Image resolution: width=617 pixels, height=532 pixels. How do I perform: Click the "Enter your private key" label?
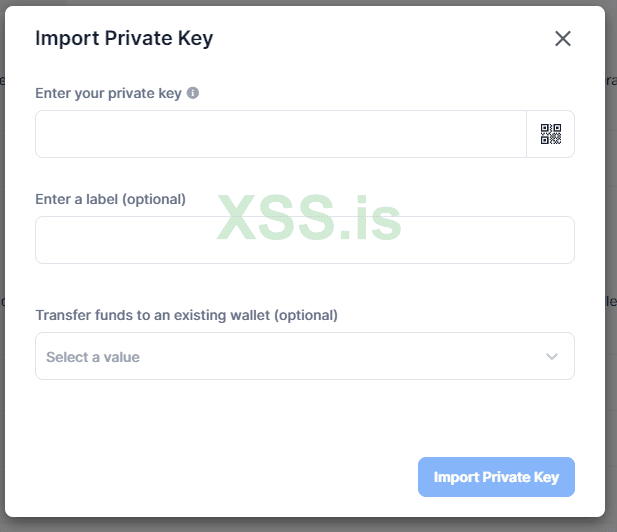click(x=108, y=93)
